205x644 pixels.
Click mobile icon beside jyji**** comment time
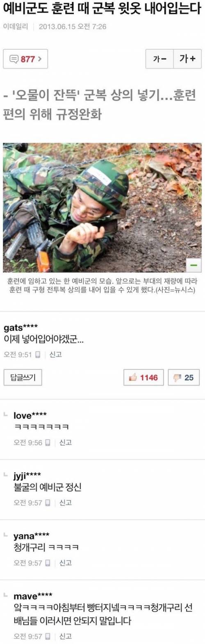pyautogui.click(x=48, y=503)
